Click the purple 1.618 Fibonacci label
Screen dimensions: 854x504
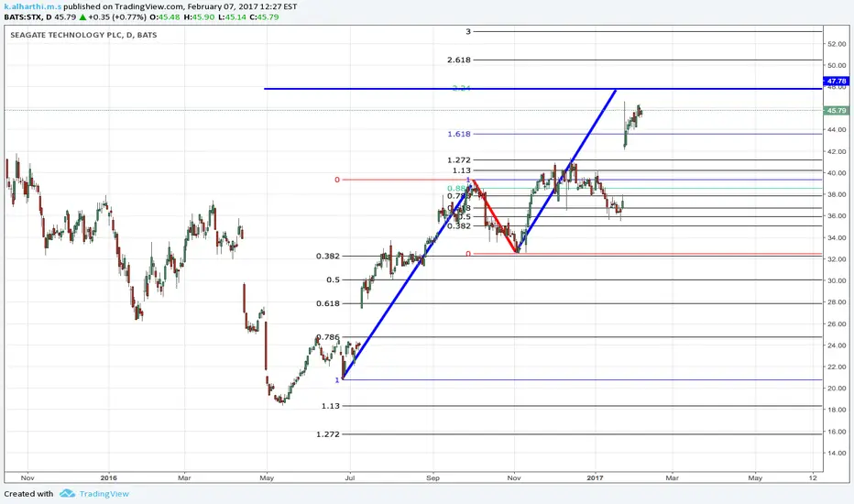tap(459, 134)
